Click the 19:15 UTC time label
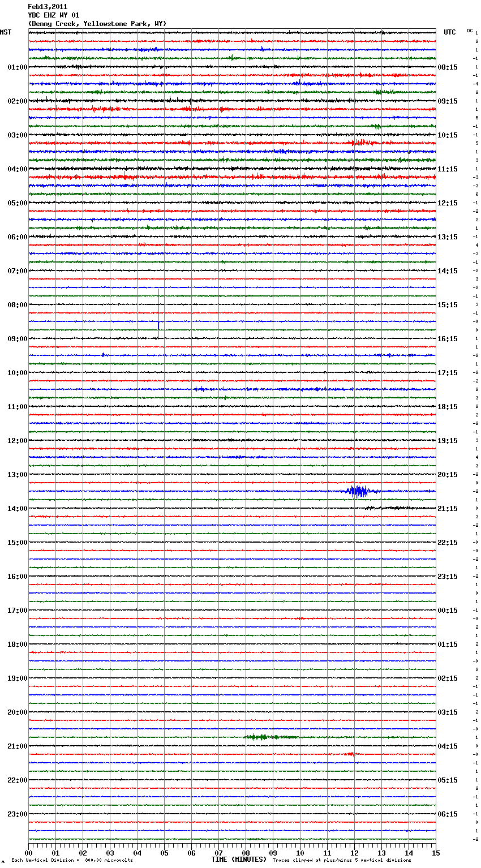This screenshot has height=868, width=481. point(448,441)
